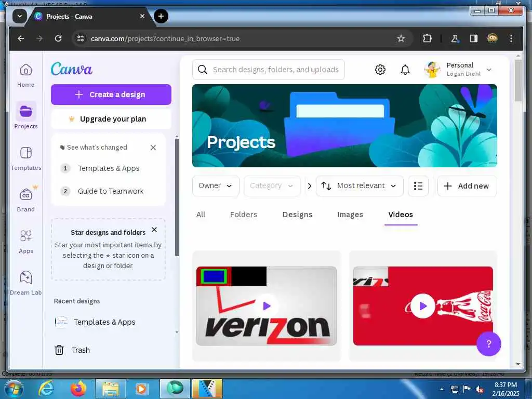Expand the Category filter dropdown
532x399 pixels.
point(272,186)
